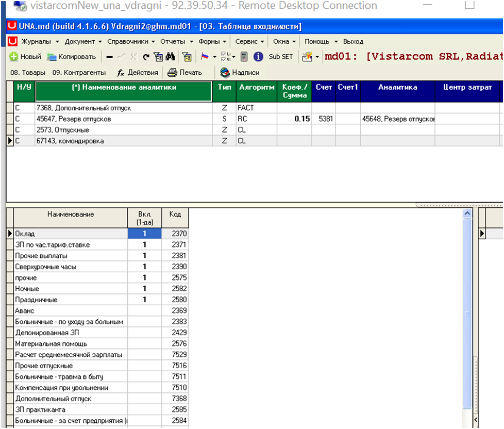Image resolution: width=504 pixels, height=429 pixels.
Task: Click the printer icon for 'Печать'
Action: pos(172,73)
